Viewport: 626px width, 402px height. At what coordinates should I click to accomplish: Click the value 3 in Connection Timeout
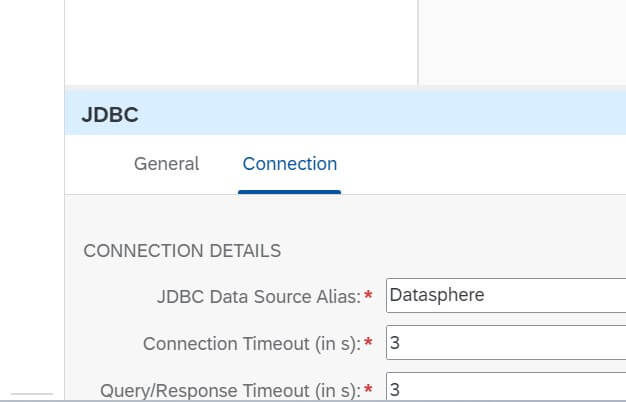click(x=395, y=343)
